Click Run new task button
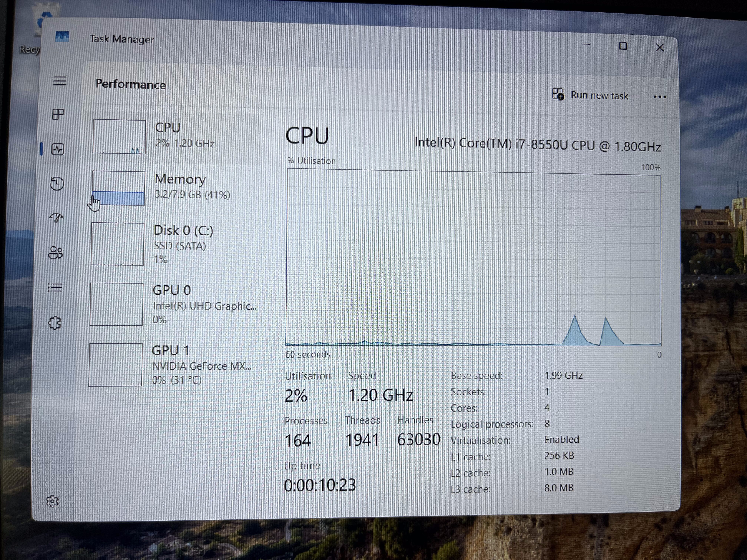 click(590, 95)
